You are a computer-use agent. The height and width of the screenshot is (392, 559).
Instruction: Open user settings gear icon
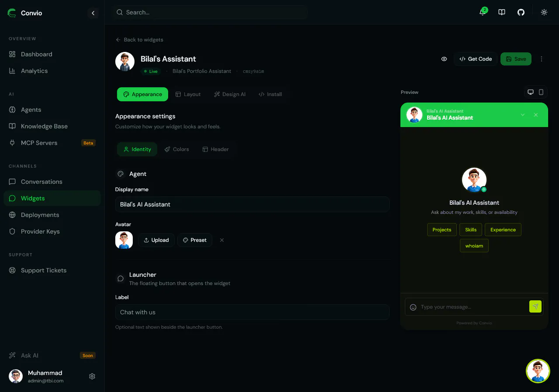[92, 376]
